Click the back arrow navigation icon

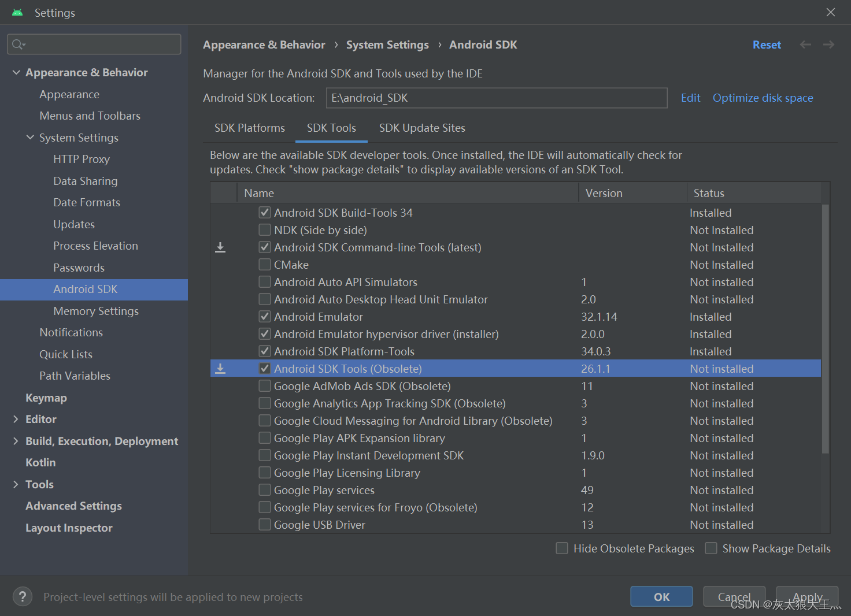[x=805, y=44]
